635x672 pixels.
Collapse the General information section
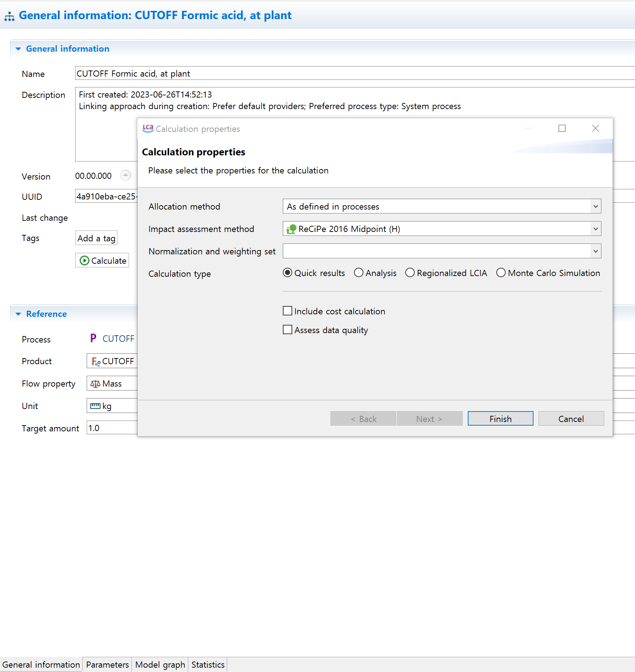tap(18, 49)
